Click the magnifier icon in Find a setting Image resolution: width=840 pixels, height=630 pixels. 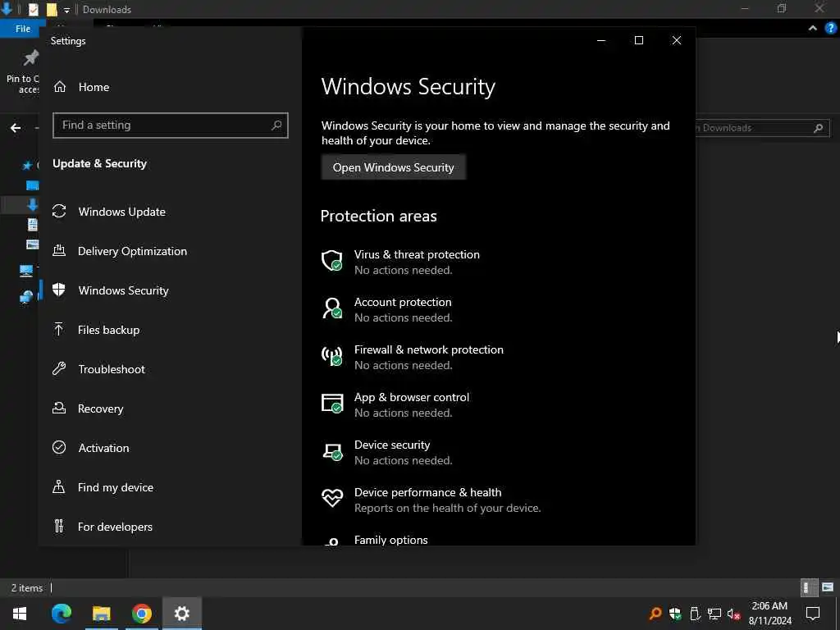click(x=276, y=126)
